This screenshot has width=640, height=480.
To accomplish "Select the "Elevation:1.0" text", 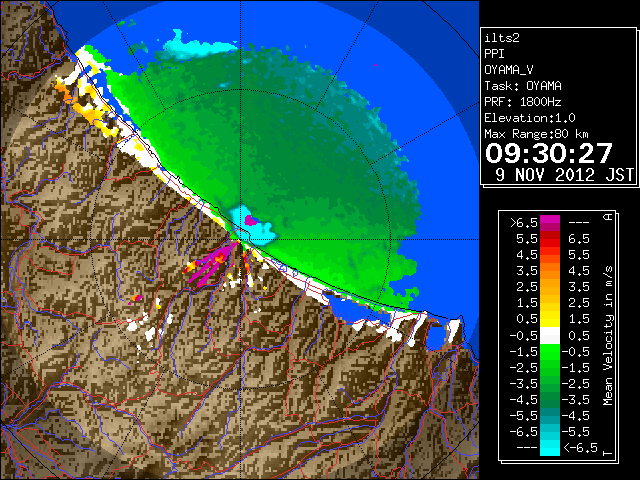I will click(530, 118).
